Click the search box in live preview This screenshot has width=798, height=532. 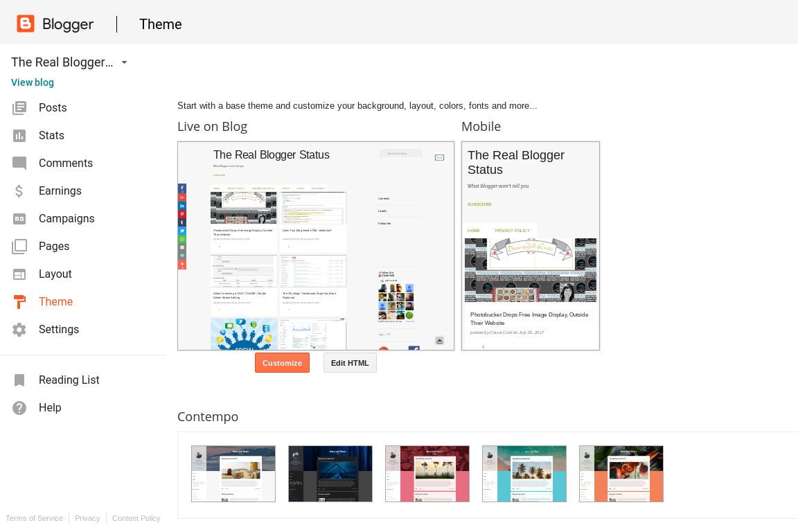pos(401,153)
